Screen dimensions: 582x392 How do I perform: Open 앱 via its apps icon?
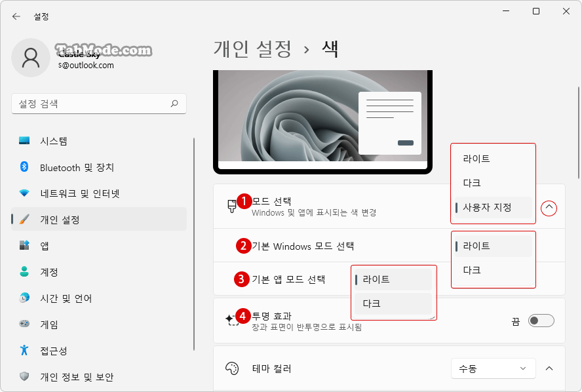(24, 245)
